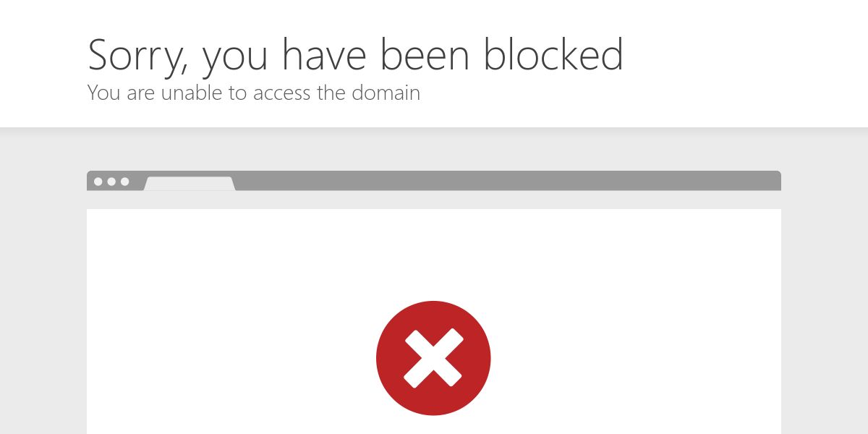The image size is (868, 434).
Task: Click 'You are unable to access the domain' text
Action: (254, 93)
